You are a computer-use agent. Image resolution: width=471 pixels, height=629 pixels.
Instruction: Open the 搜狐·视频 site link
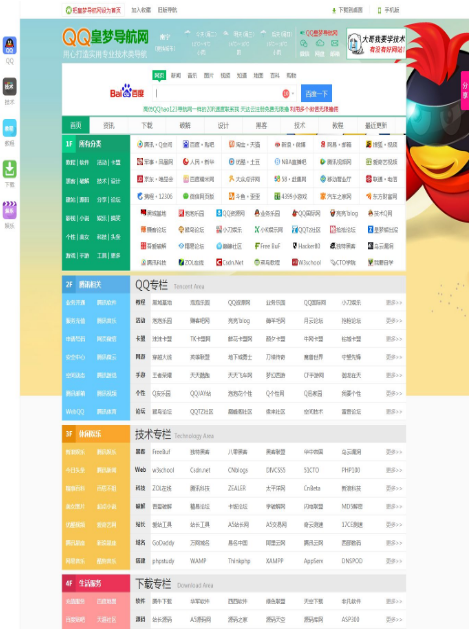(382, 144)
